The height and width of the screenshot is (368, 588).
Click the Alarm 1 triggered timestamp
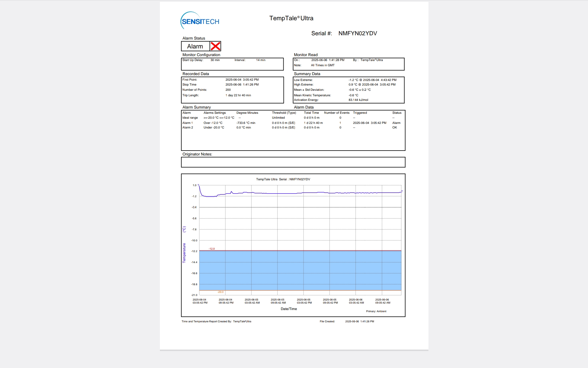click(x=370, y=123)
